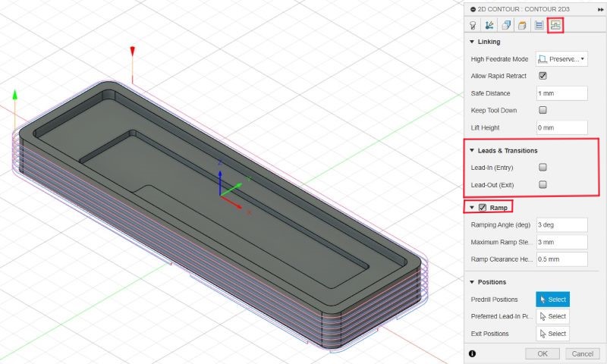Edit Ramp Clearance Height field
The width and height of the screenshot is (607, 364).
[x=561, y=259]
